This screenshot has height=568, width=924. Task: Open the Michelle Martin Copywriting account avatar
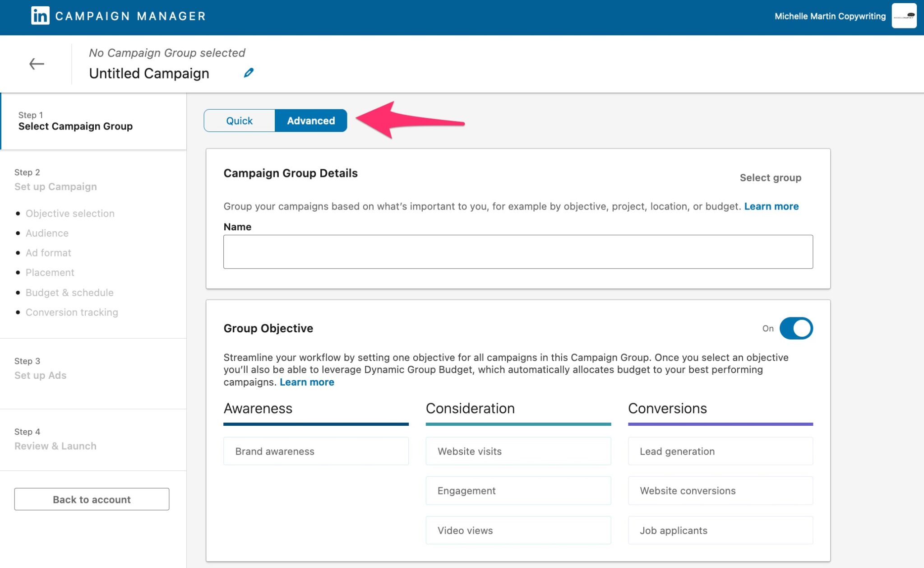(x=904, y=16)
